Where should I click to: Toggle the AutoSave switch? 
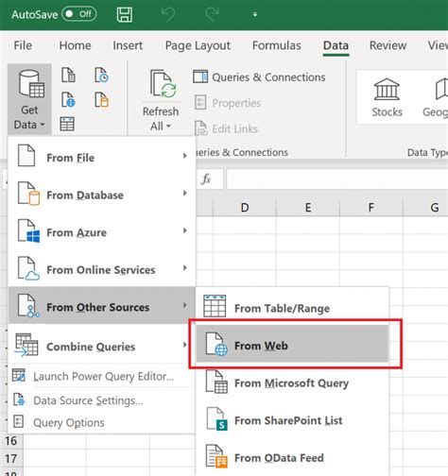coord(79,14)
